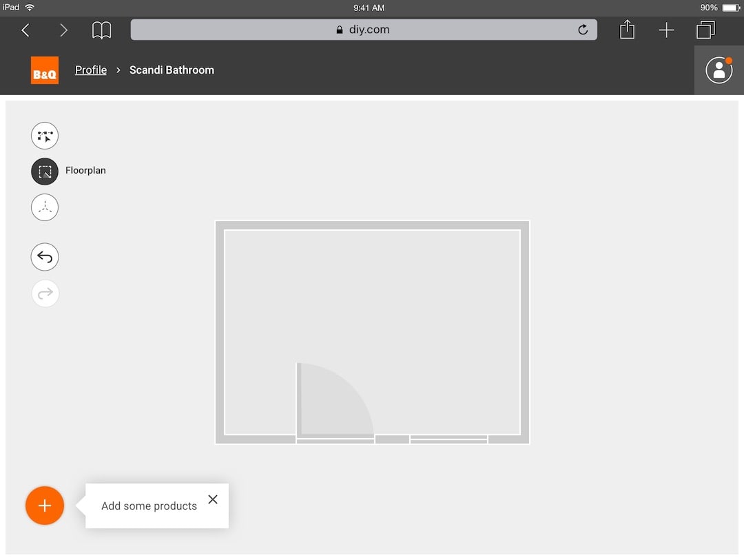Go back with Safari back arrow
The width and height of the screenshot is (744, 560).
pyautogui.click(x=25, y=30)
